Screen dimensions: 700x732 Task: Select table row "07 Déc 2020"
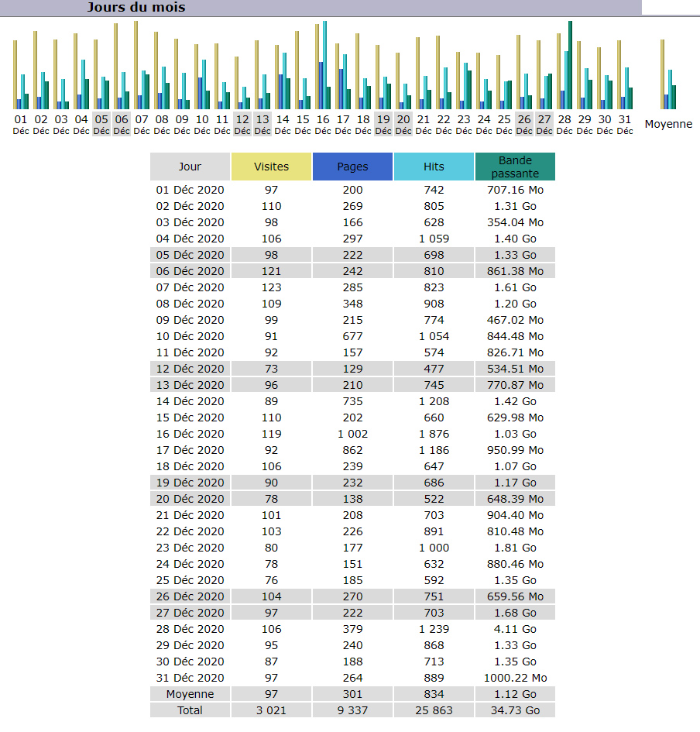coord(353,287)
